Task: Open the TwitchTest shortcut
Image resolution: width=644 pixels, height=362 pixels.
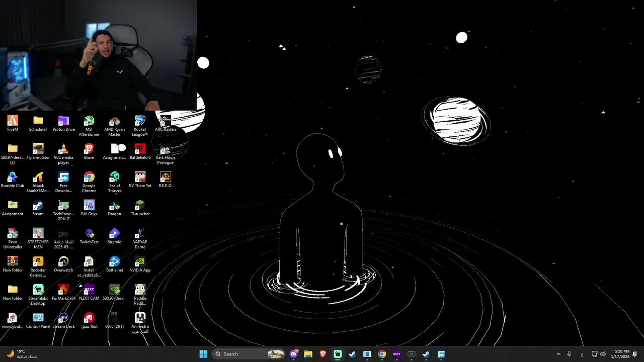Action: pos(89,236)
